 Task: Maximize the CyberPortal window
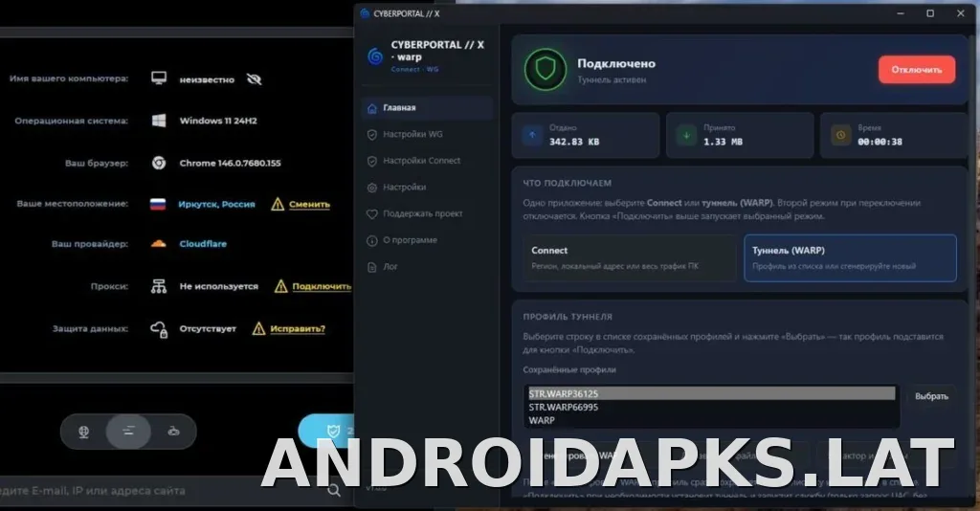(x=930, y=13)
